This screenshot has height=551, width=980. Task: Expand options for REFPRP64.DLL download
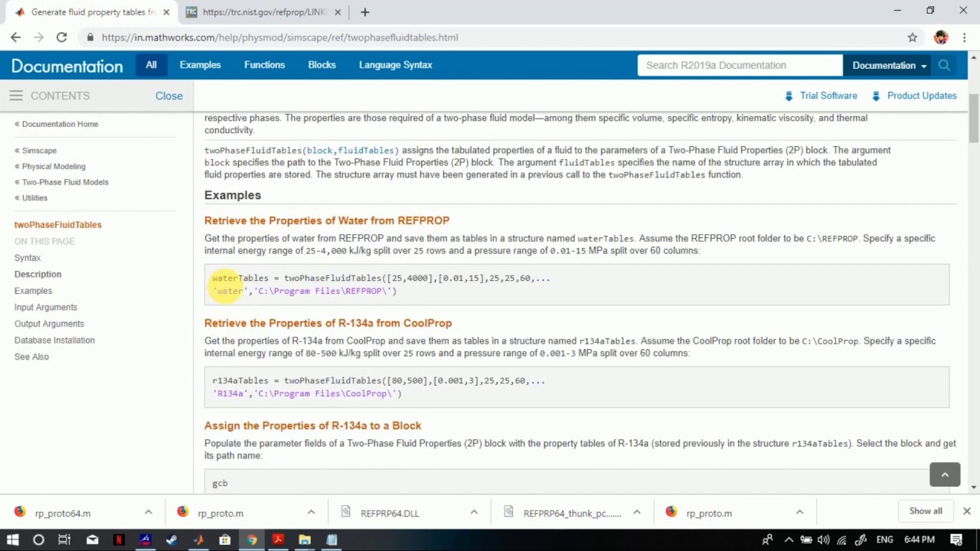(x=474, y=512)
